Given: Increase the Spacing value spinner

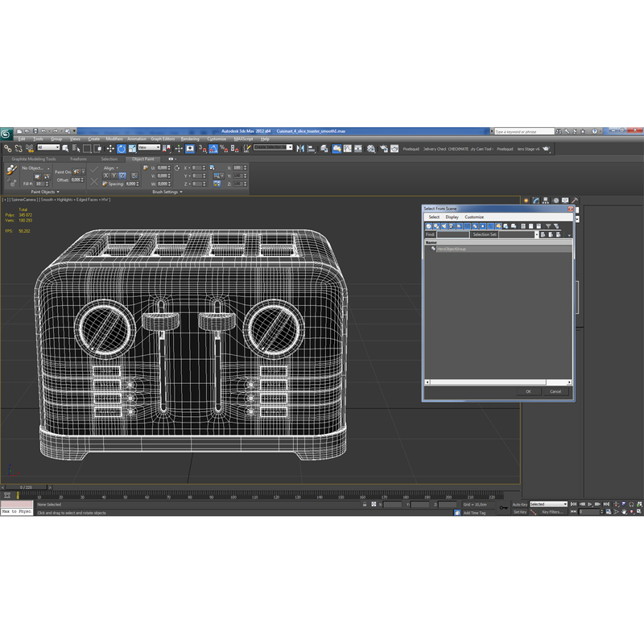Looking at the screenshot, I should pyautogui.click(x=138, y=181).
